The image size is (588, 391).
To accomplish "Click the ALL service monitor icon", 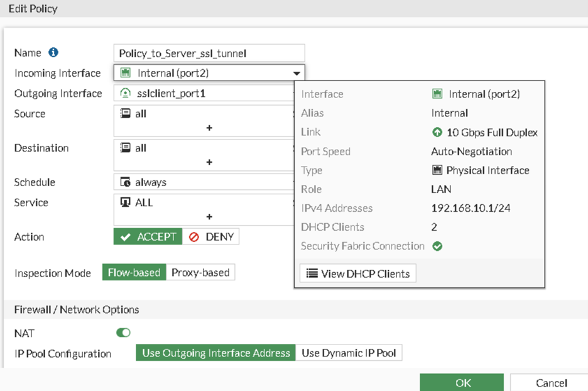I will 125,202.
